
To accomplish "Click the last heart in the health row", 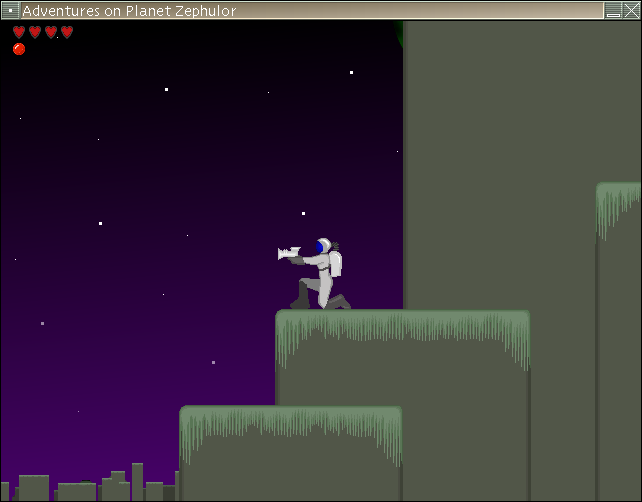I will pyautogui.click(x=67, y=32).
